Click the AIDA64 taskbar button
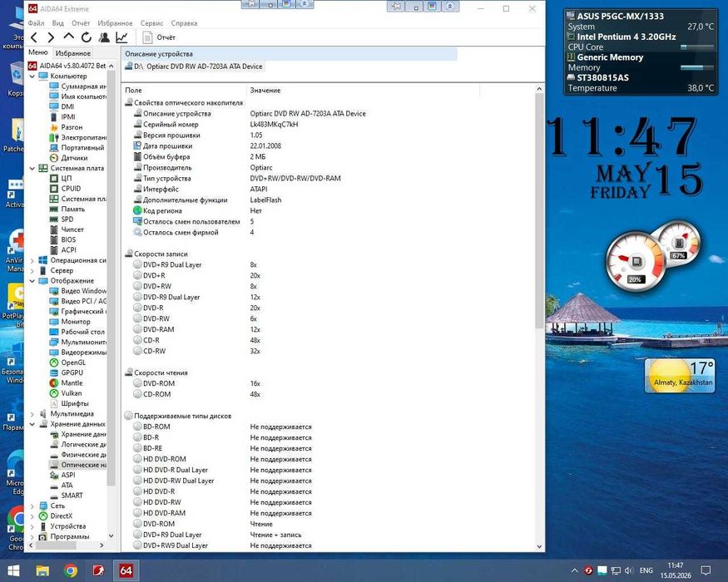The height and width of the screenshot is (582, 728). (x=126, y=570)
